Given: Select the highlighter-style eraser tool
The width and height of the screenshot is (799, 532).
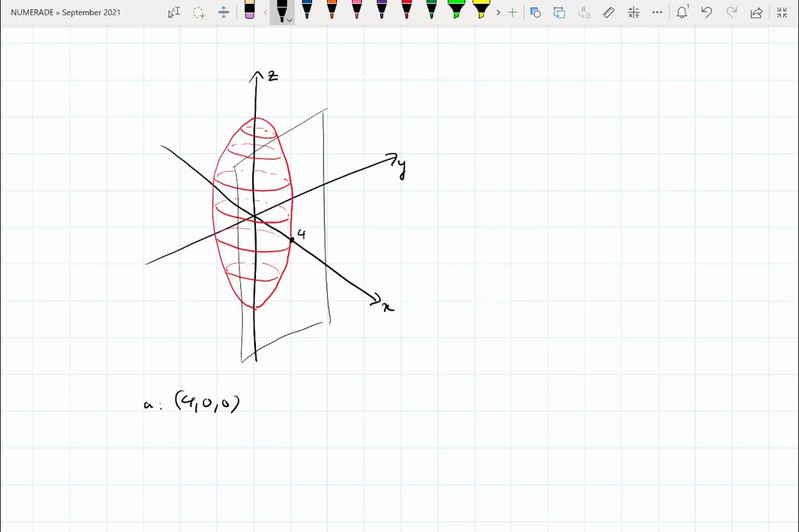Looking at the screenshot, I should (x=250, y=12).
